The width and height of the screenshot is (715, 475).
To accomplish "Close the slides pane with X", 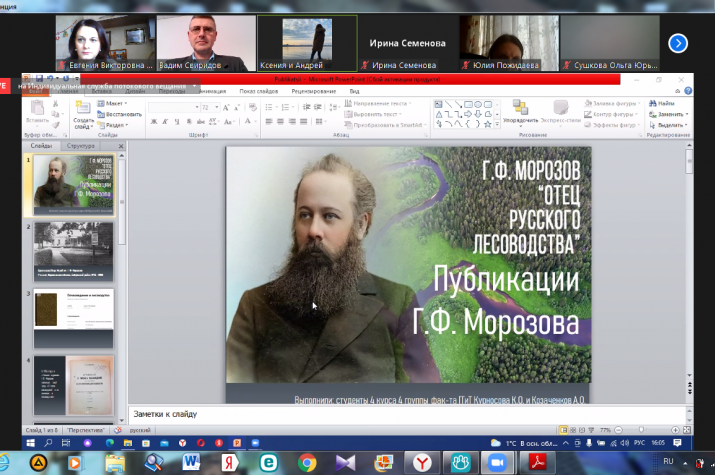I will pos(121,146).
